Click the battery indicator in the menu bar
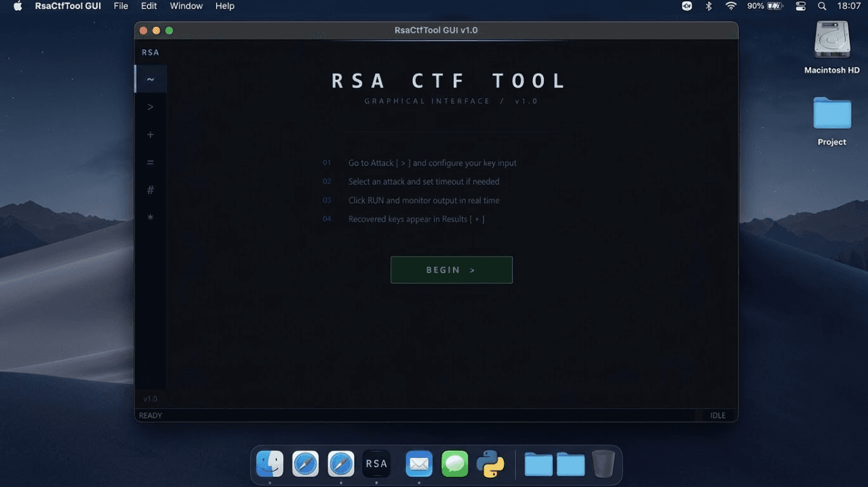Screen dimensions: 868x487 coord(764,6)
